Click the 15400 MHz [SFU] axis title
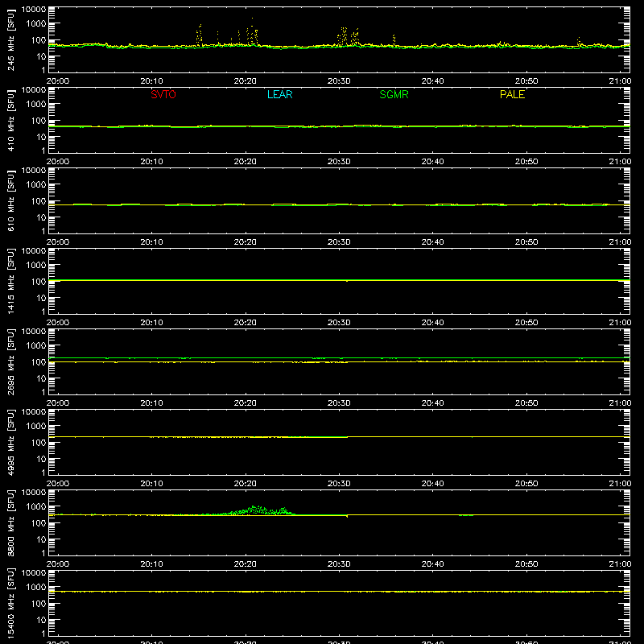Image resolution: width=644 pixels, height=644 pixels. point(10,603)
